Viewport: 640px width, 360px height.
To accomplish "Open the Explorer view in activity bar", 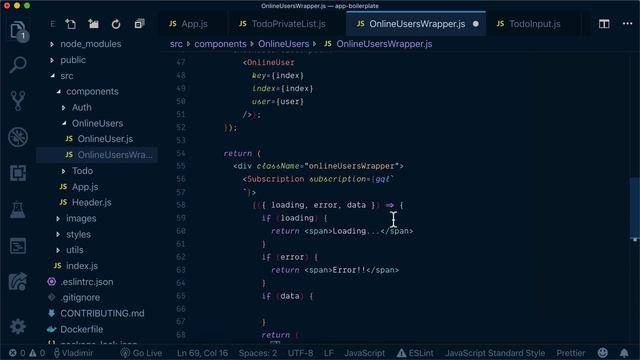I will point(18,31).
